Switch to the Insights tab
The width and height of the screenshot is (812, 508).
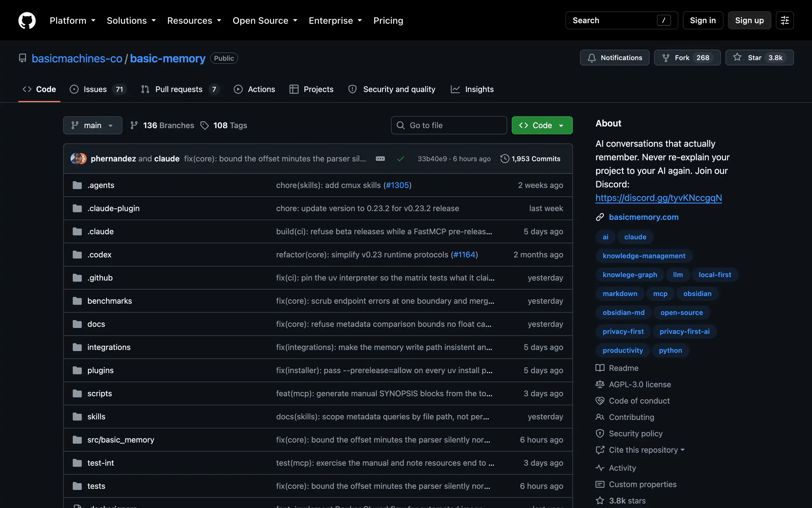[472, 89]
